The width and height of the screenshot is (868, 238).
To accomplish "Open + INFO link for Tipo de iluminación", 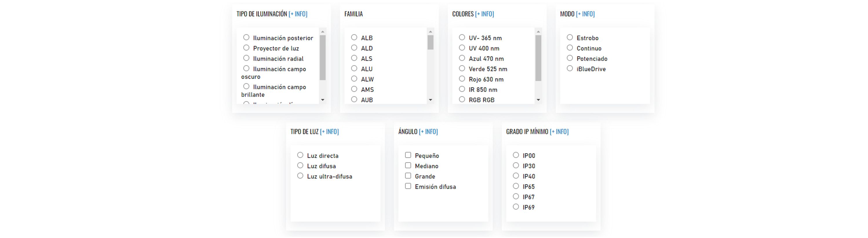I will pyautogui.click(x=298, y=14).
